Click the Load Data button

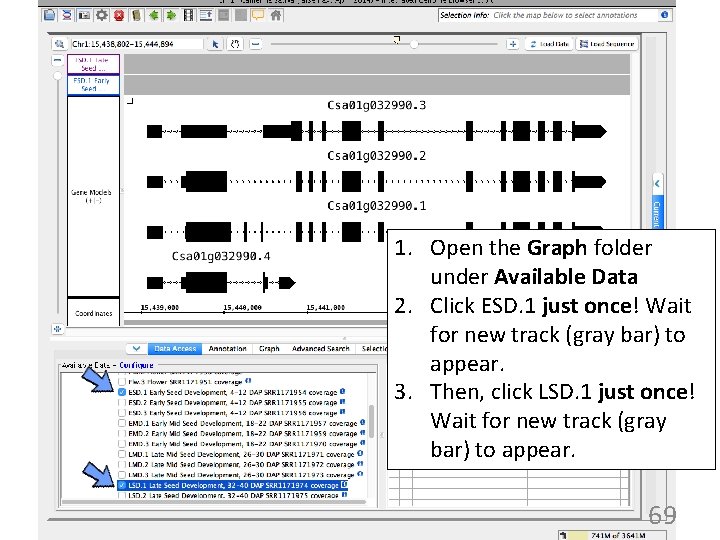pos(549,44)
